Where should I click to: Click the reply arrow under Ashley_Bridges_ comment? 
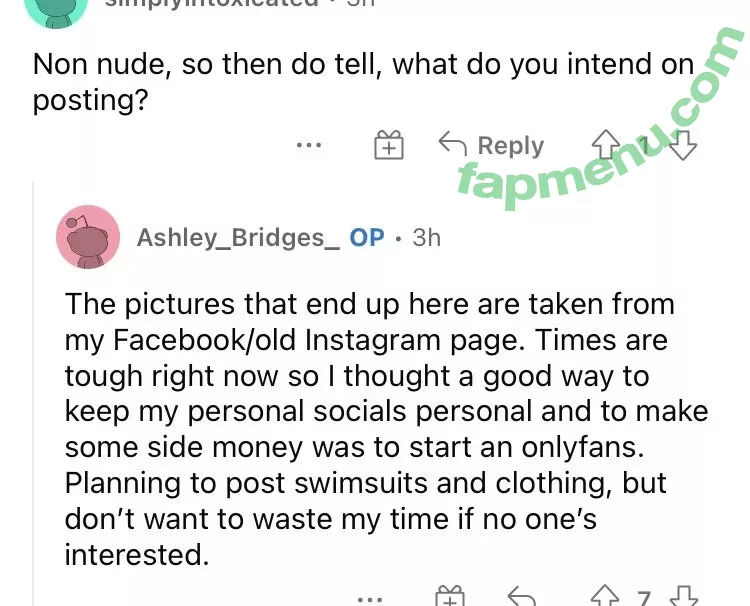[x=521, y=596]
